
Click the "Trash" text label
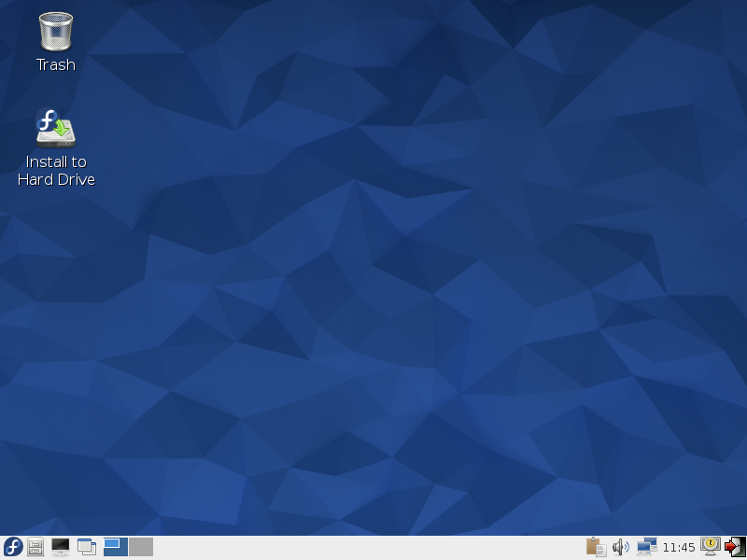point(56,65)
